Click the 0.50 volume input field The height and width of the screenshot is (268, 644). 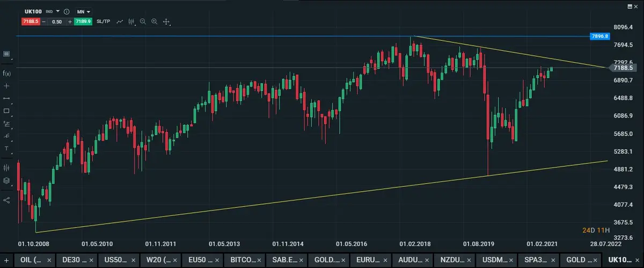pyautogui.click(x=56, y=21)
